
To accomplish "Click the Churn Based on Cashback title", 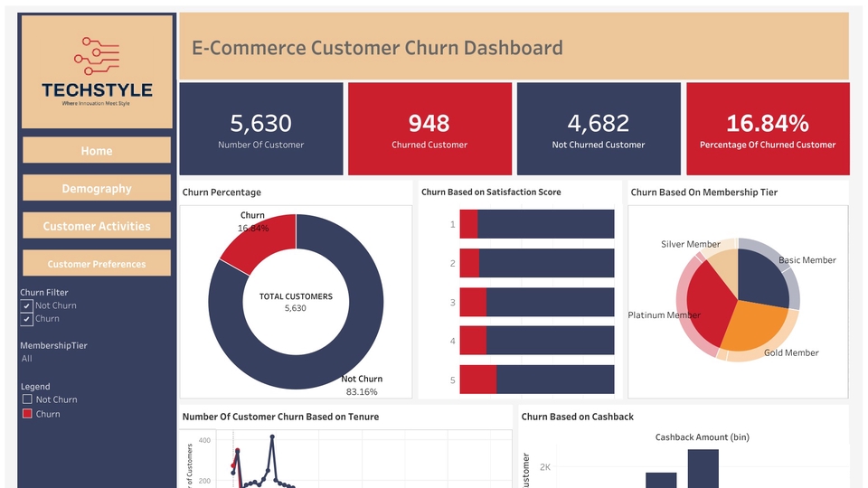I will (x=578, y=417).
